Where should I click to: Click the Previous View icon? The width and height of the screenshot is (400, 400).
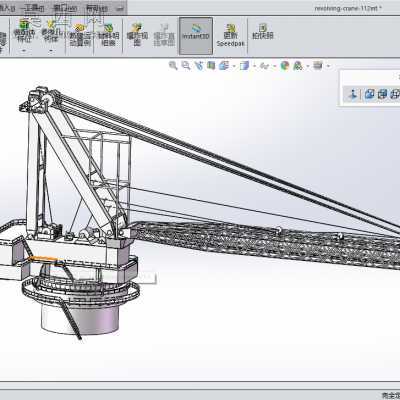click(199, 65)
